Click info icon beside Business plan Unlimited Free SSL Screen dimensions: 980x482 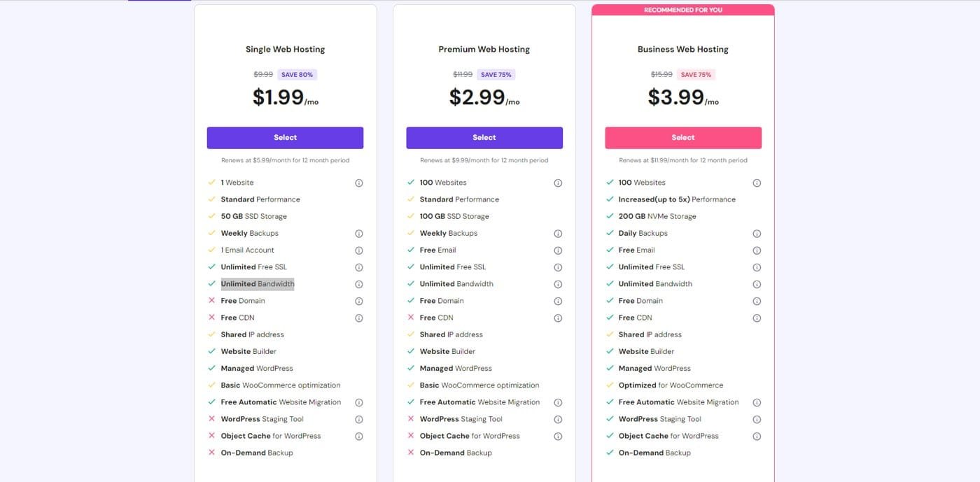pos(757,267)
